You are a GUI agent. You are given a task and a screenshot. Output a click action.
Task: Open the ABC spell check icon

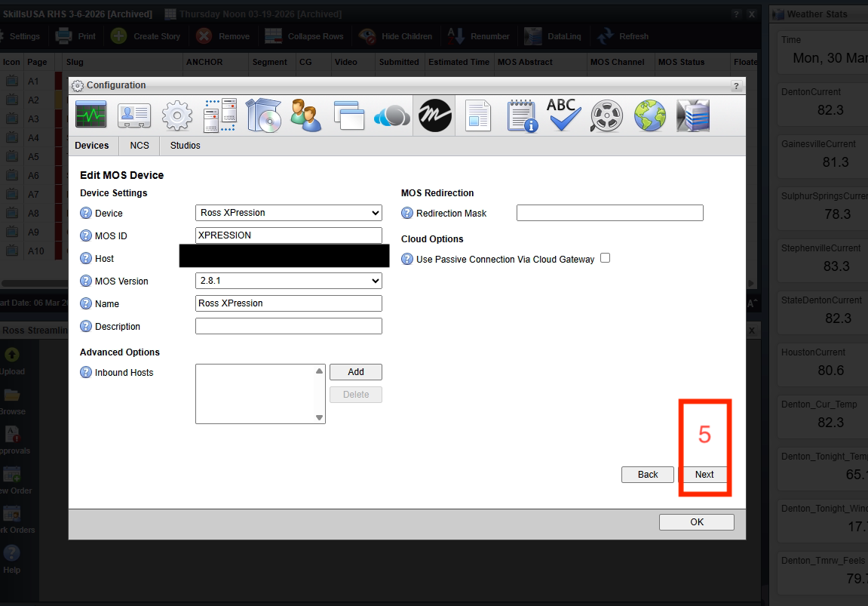[x=563, y=115]
